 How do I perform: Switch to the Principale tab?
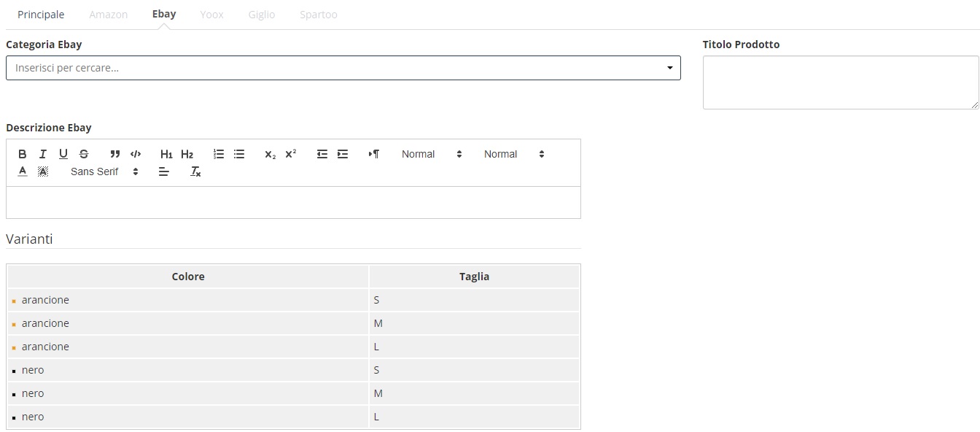pyautogui.click(x=41, y=15)
